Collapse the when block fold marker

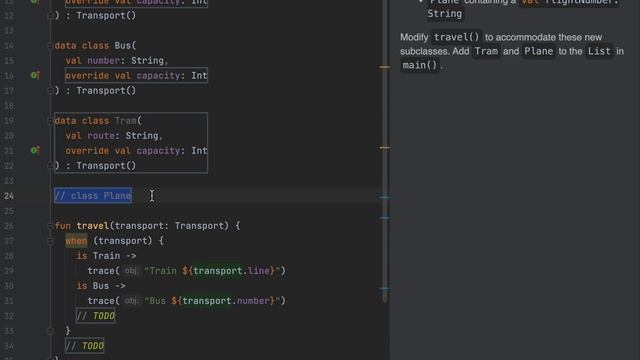(x=50, y=241)
